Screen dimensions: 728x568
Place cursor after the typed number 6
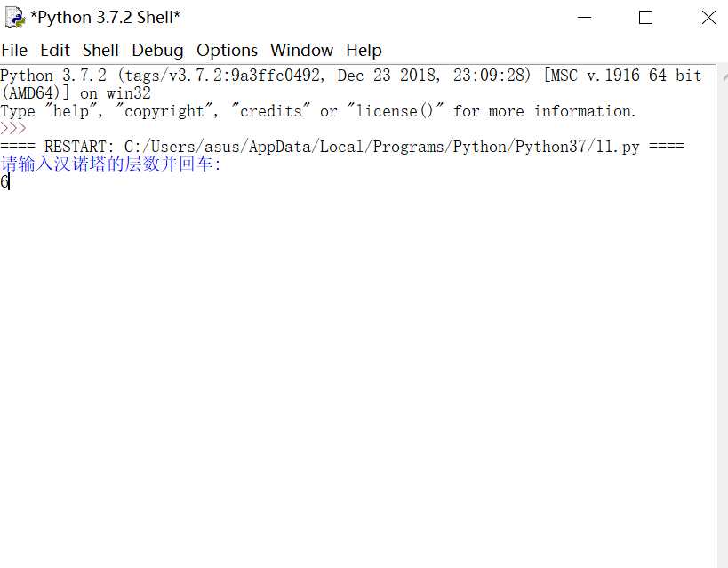click(x=9, y=181)
